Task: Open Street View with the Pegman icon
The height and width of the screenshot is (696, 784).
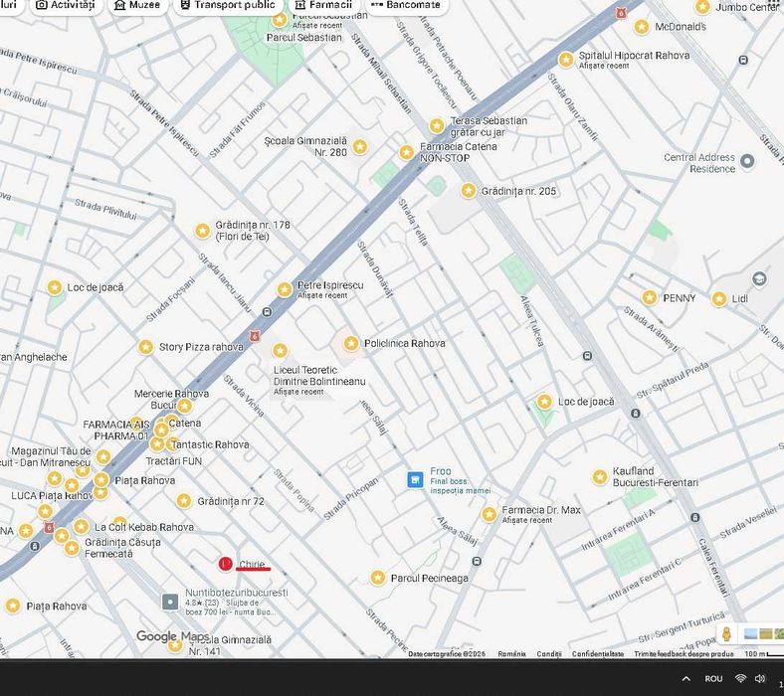Action: coord(727,634)
